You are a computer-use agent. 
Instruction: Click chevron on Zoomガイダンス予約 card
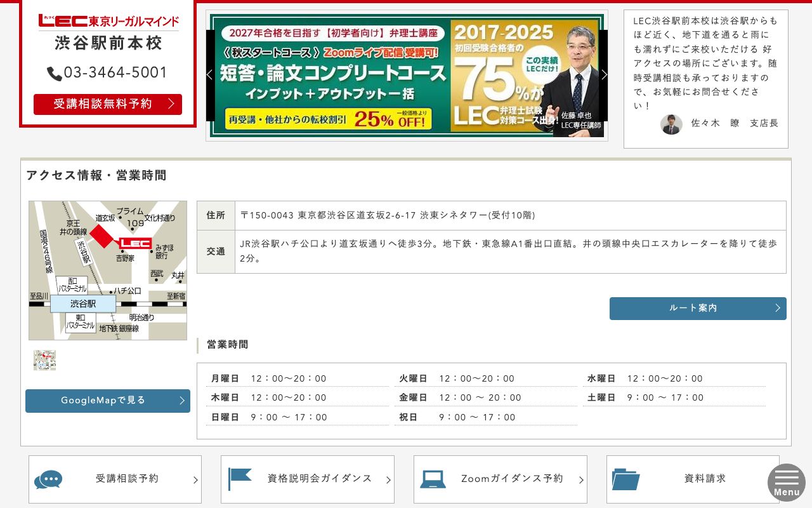point(581,481)
